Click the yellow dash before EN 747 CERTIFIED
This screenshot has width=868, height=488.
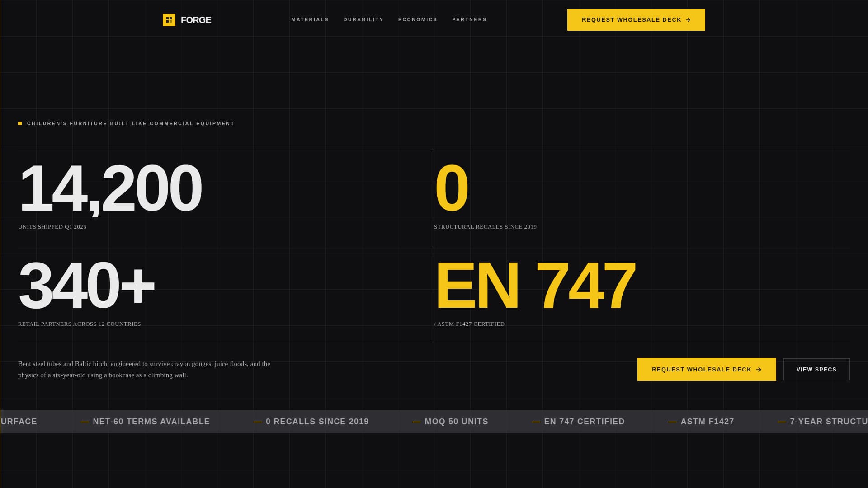click(536, 422)
